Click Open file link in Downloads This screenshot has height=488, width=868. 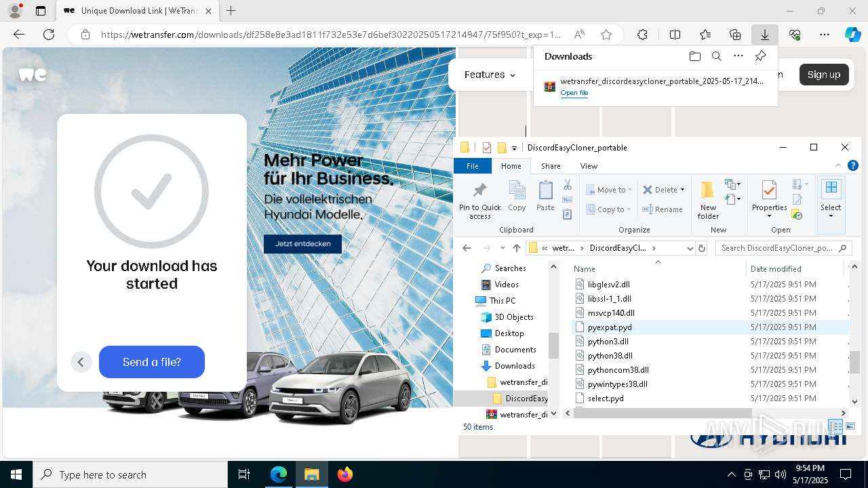click(x=574, y=93)
